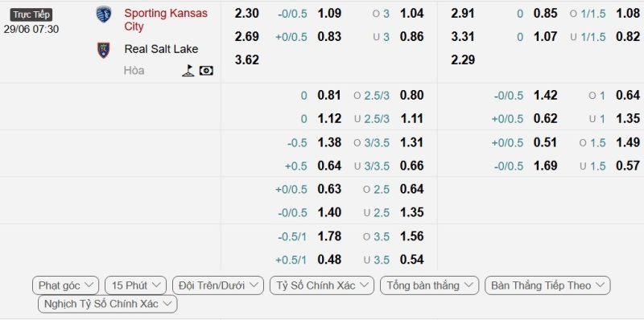Select home win odds 2.30

[247, 14]
